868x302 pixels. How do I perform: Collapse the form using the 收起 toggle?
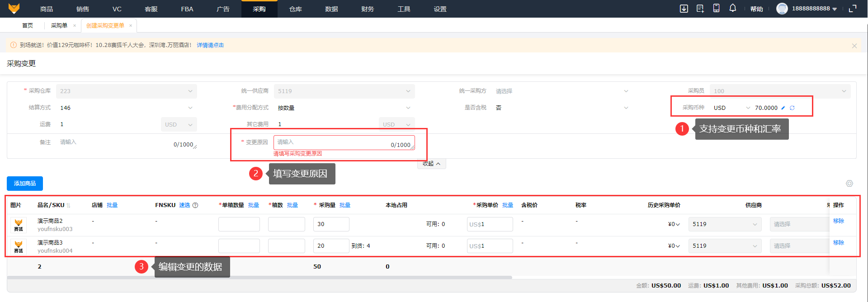coord(431,164)
